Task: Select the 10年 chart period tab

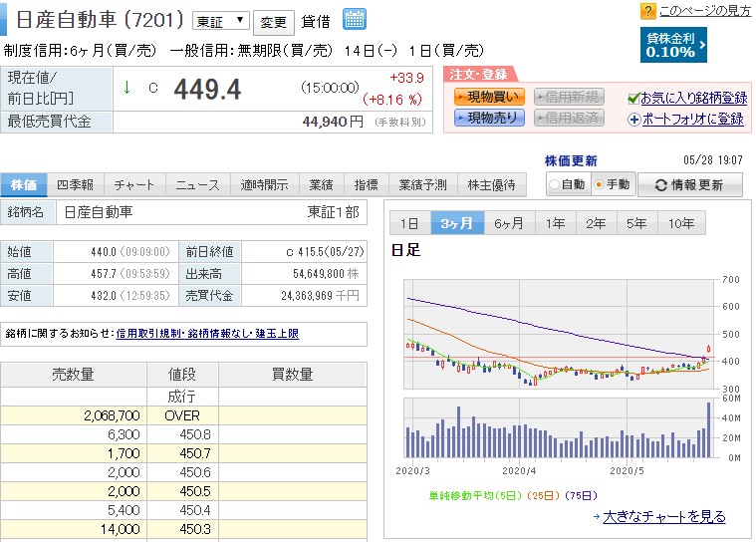Action: click(x=681, y=223)
